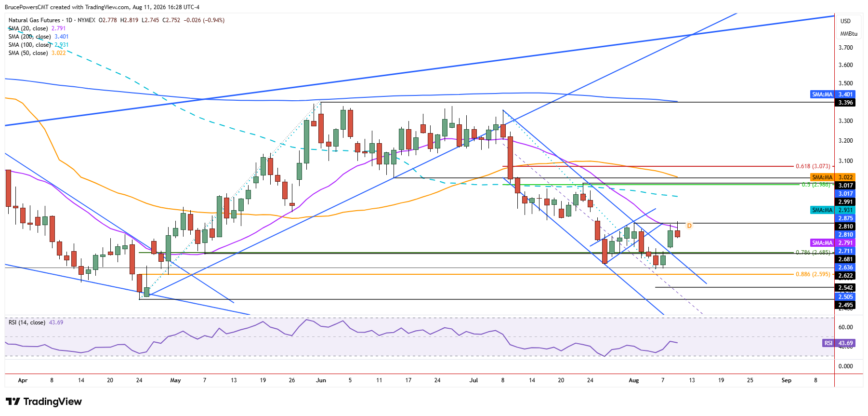Click the 26 date tick before Jun

(292, 380)
